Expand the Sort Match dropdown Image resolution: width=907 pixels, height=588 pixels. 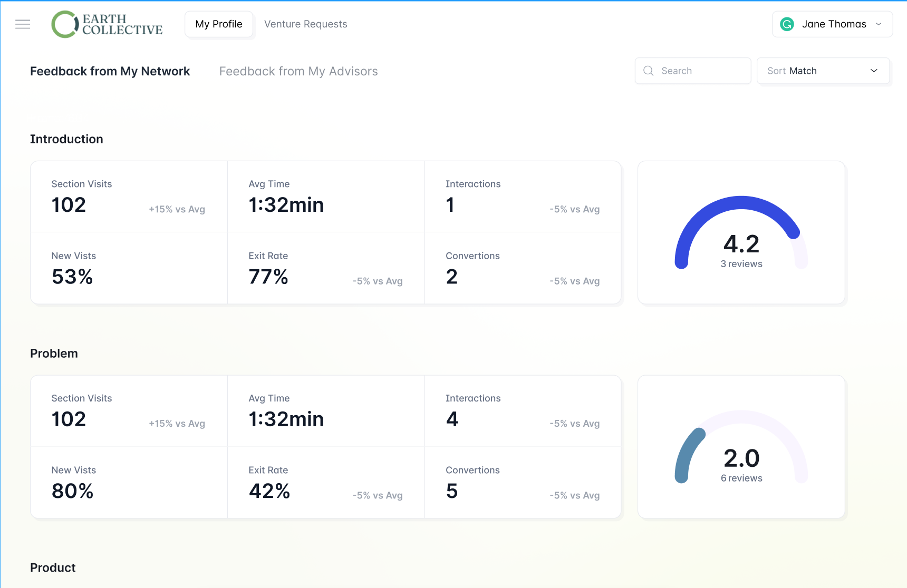tap(823, 71)
